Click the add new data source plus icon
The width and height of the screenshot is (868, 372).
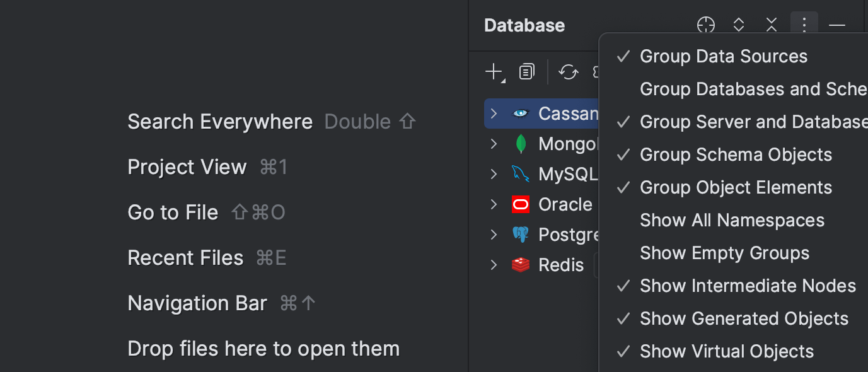click(x=494, y=71)
